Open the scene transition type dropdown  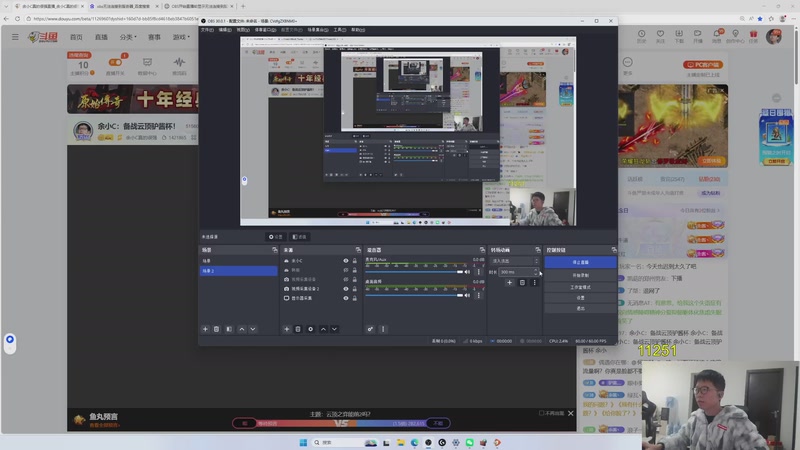click(x=514, y=261)
